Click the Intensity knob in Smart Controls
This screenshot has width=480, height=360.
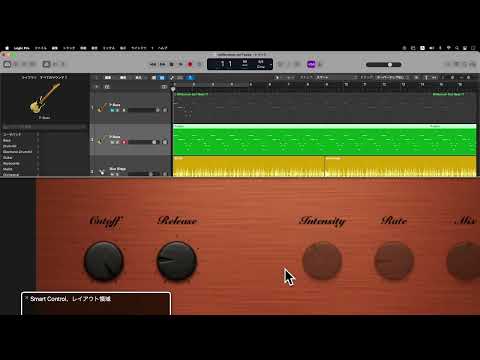click(x=322, y=261)
